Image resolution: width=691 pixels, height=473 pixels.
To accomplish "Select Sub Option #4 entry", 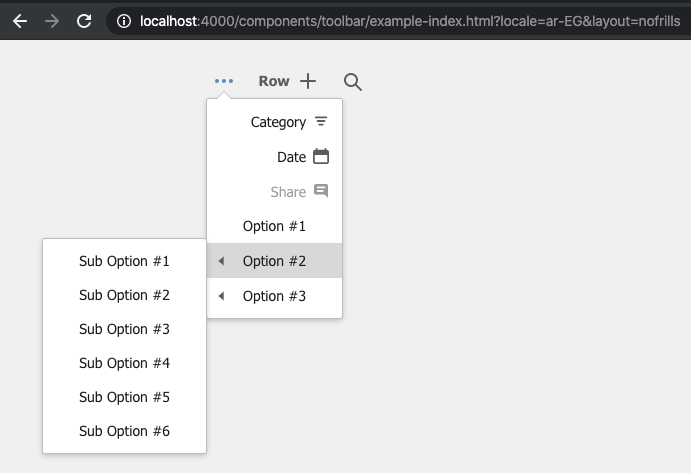I will tap(124, 363).
